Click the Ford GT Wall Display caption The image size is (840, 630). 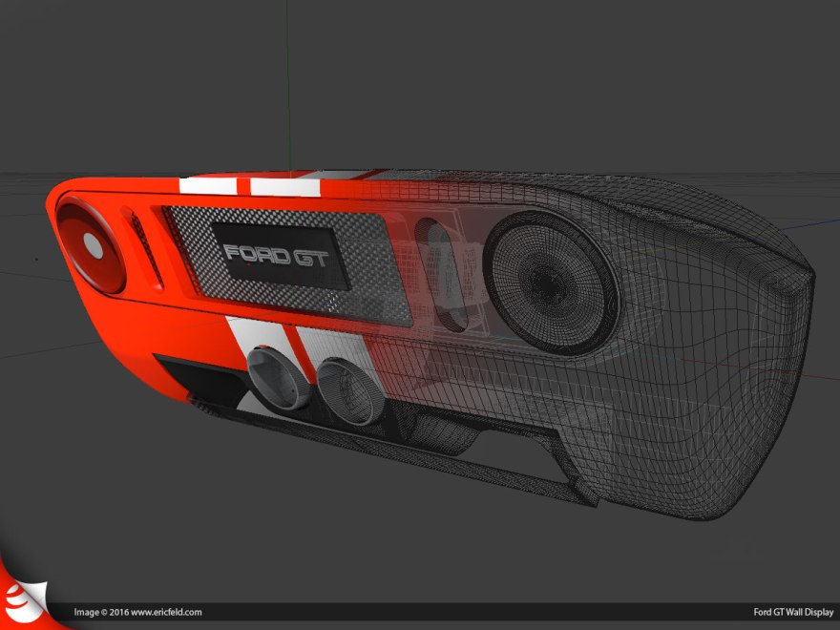(792, 612)
